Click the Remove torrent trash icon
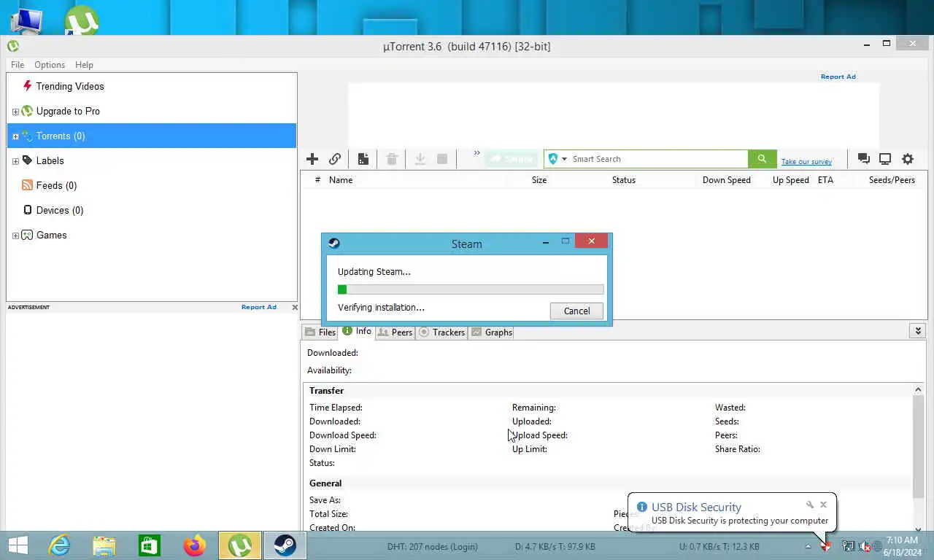 pyautogui.click(x=392, y=159)
